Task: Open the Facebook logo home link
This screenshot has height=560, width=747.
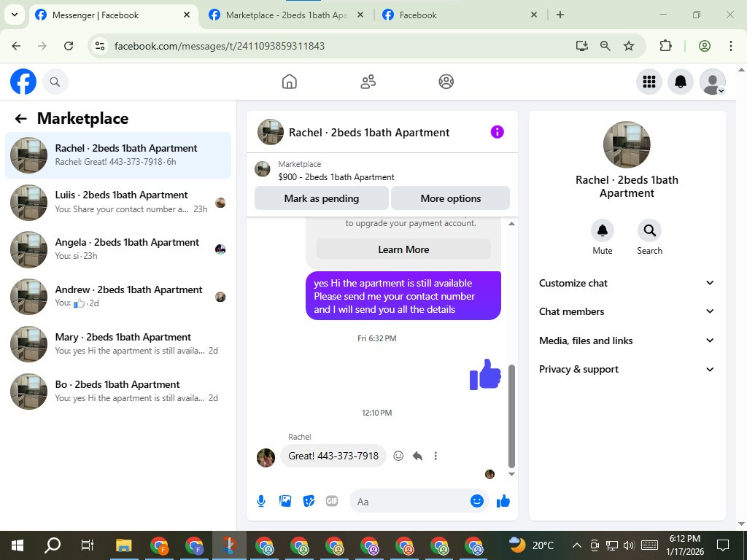Action: (23, 82)
